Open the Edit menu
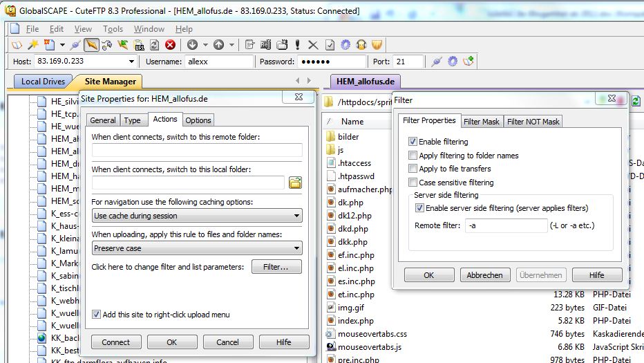This screenshot has width=644, height=363. 56,29
